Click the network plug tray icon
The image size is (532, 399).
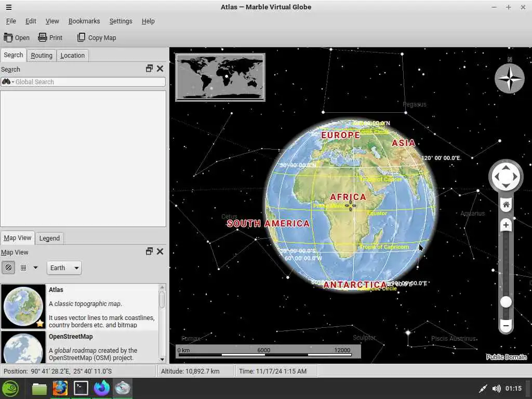(483, 389)
